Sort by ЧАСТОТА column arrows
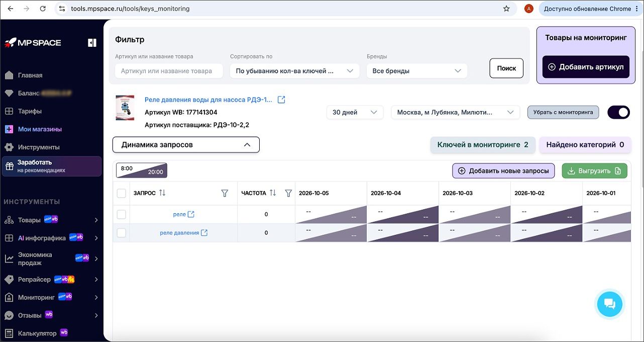 (273, 193)
